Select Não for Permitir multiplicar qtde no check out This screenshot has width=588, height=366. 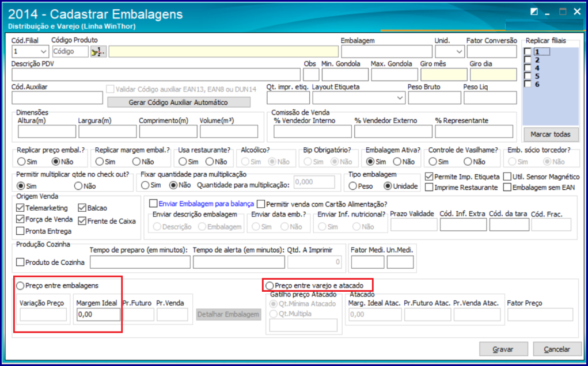(78, 186)
